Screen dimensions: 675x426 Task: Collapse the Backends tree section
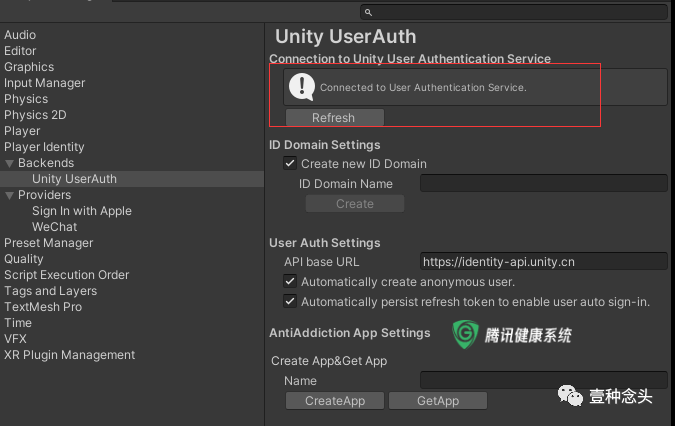9,164
